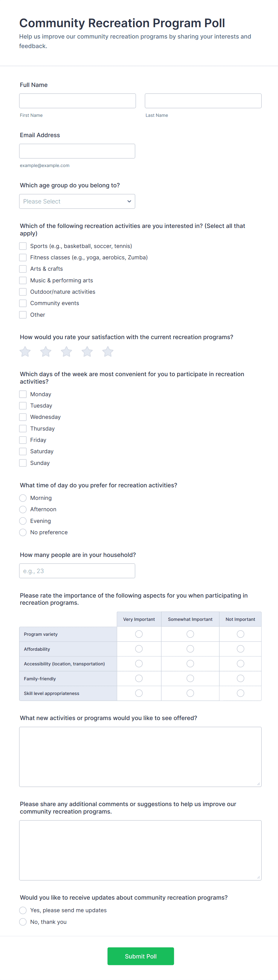Click into the Email Address field

tap(77, 151)
